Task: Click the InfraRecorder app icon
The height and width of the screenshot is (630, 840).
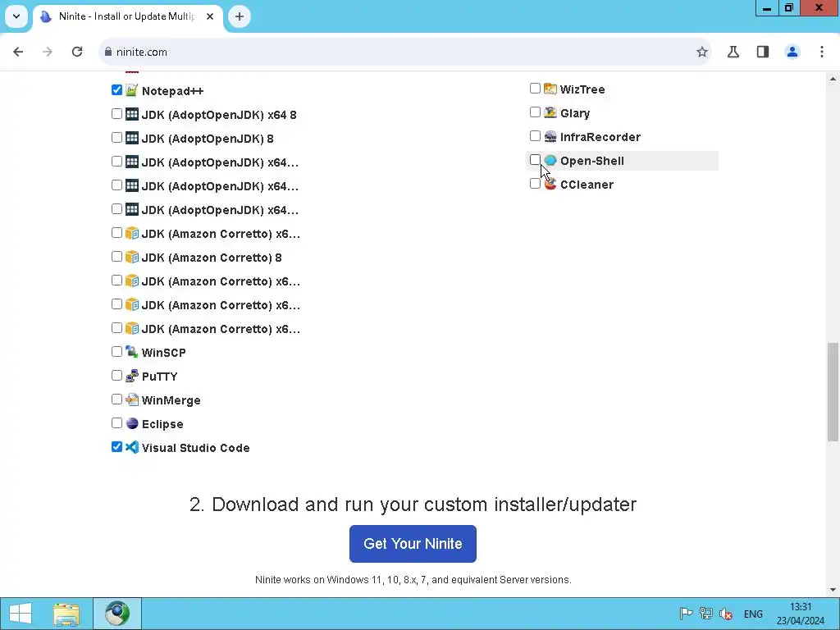Action: pyautogui.click(x=550, y=136)
